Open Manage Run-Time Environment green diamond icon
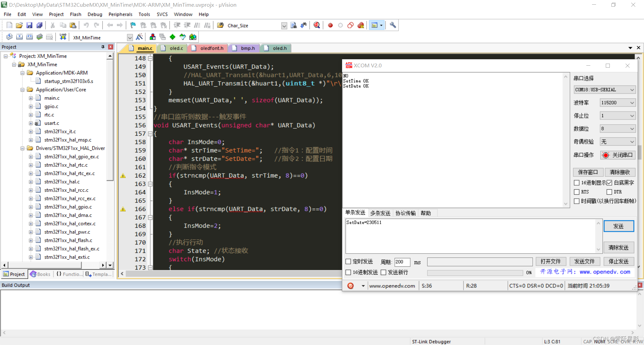644x345 pixels. [x=172, y=37]
